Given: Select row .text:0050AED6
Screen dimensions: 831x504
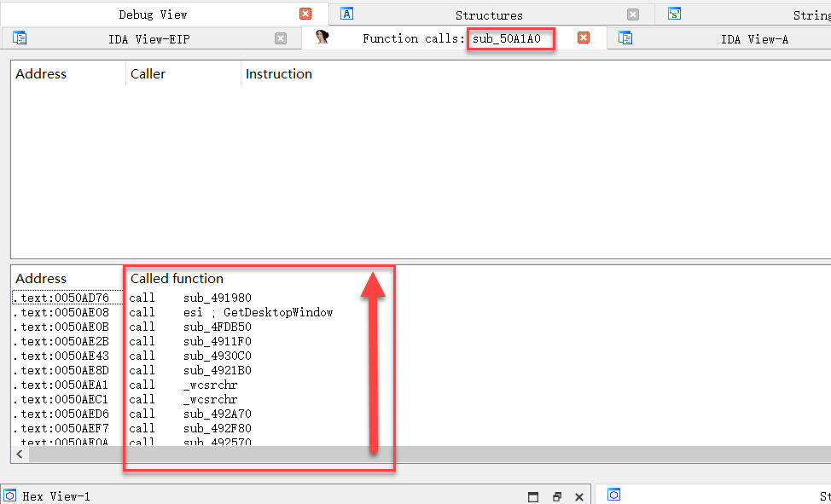Looking at the screenshot, I should pos(61,414).
